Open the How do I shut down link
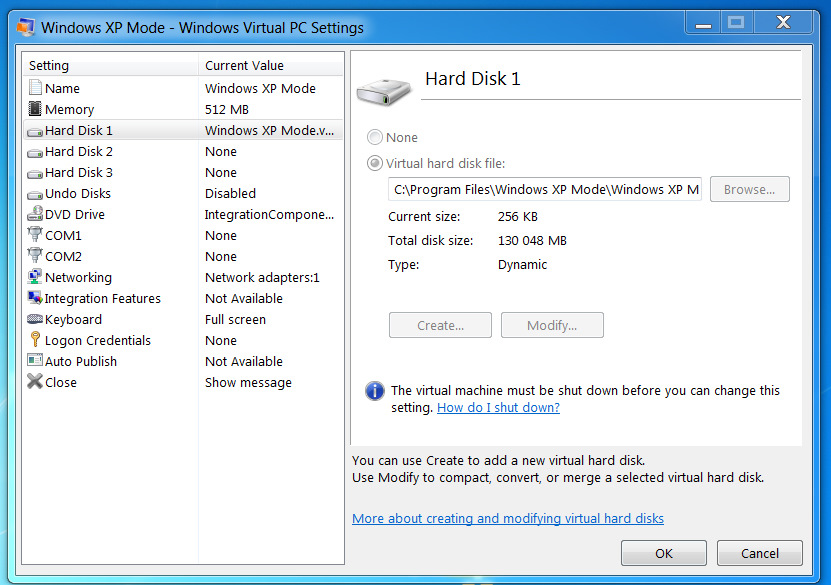 coord(498,407)
